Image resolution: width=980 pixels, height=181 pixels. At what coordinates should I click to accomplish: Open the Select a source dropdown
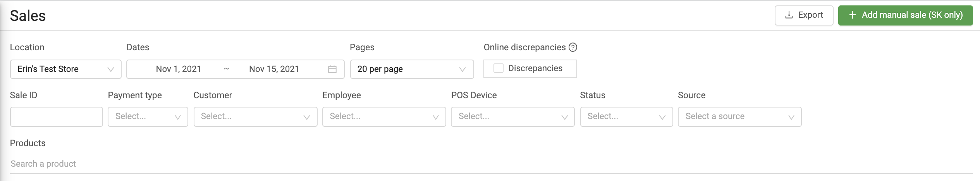[739, 117]
